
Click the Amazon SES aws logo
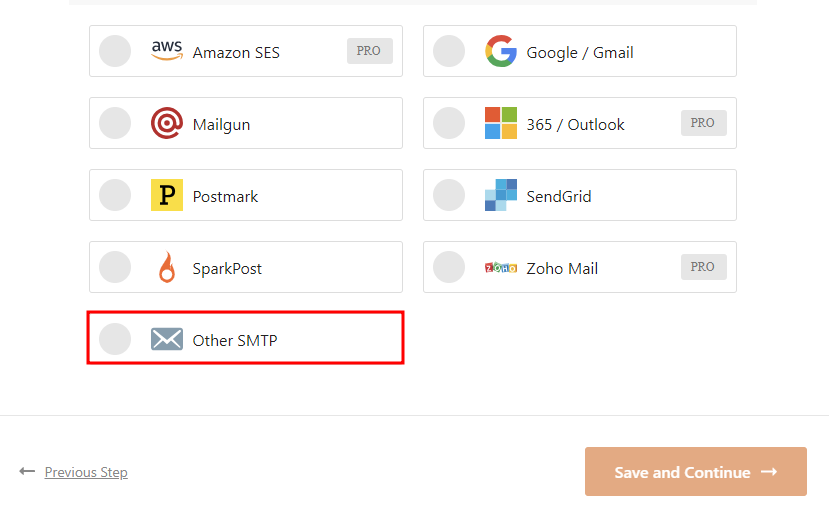click(167, 51)
